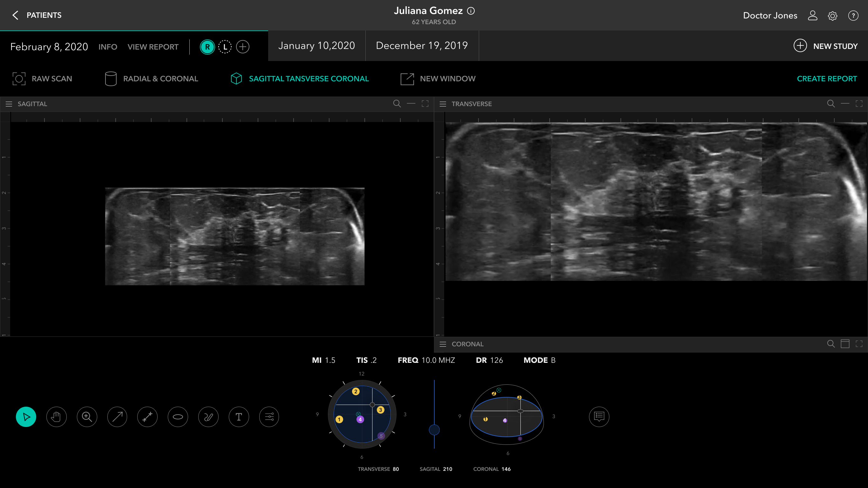The width and height of the screenshot is (868, 488).
Task: Choose the text annotation tool
Action: click(239, 417)
